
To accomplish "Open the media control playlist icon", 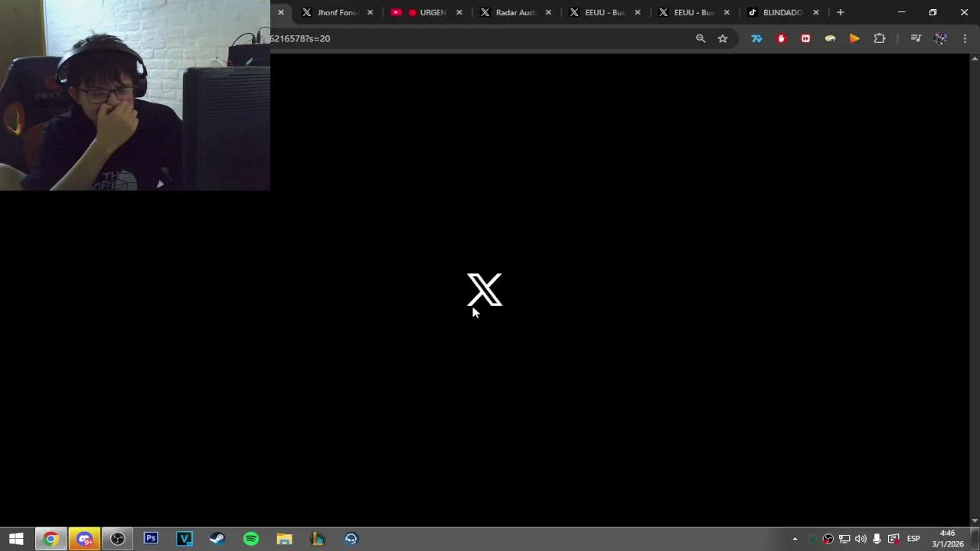I will 916,38.
